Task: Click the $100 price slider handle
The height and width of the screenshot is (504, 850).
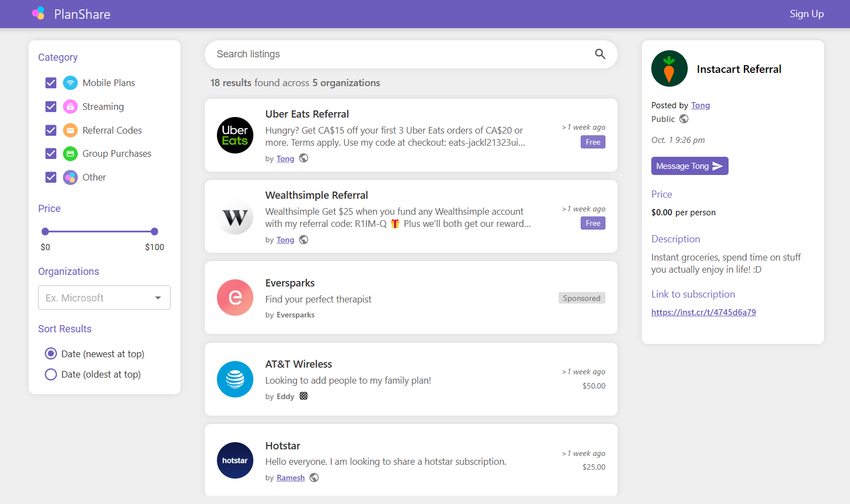Action: (155, 232)
